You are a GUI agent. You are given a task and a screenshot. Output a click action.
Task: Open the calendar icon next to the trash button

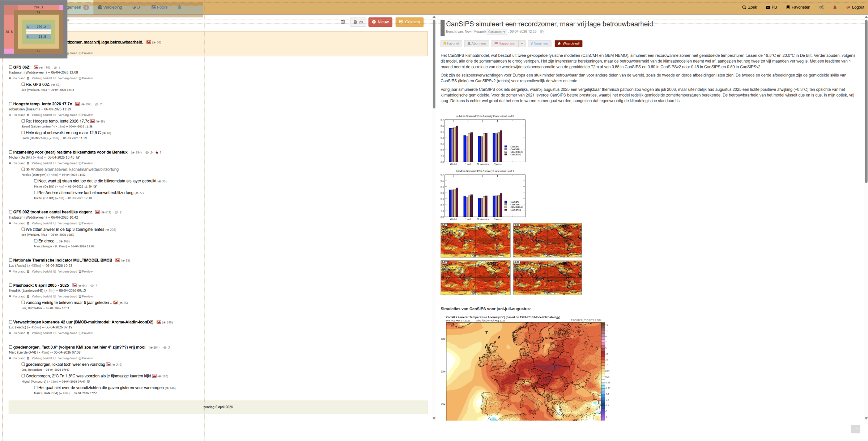342,22
